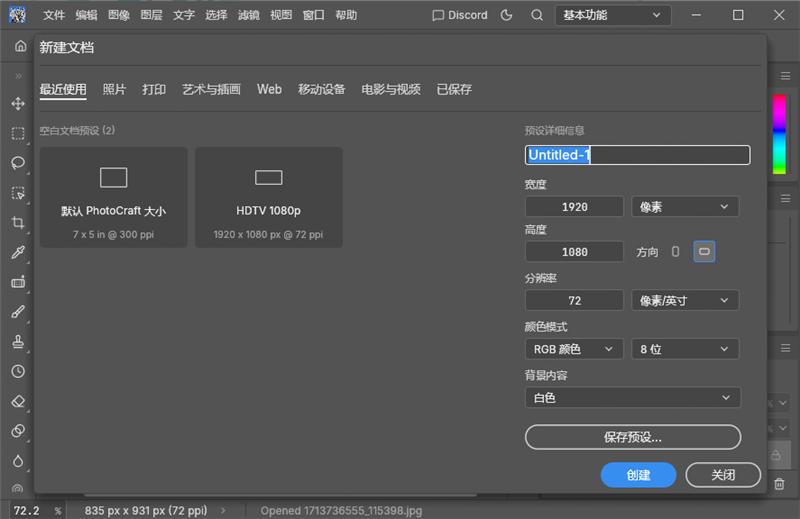Click the delete layer trash icon
800x519 pixels.
779,483
